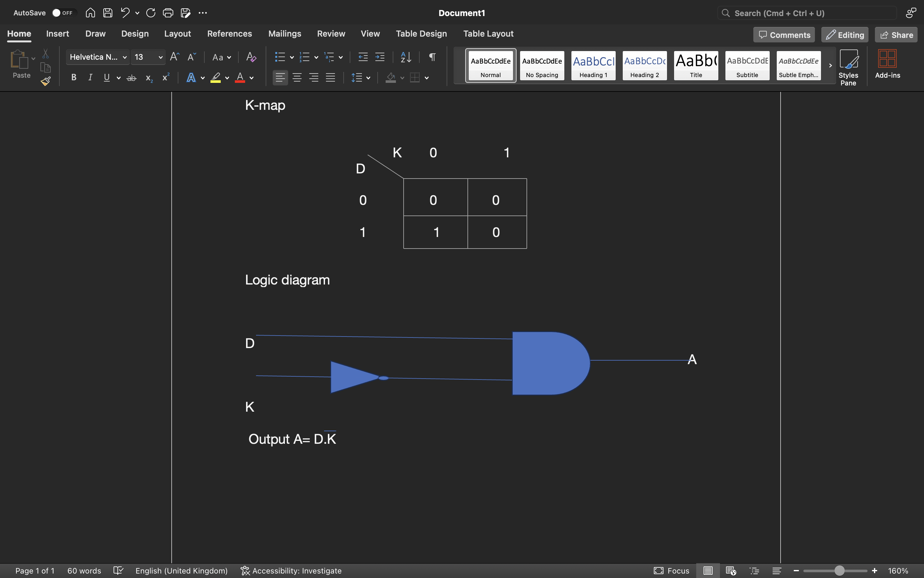Expand numbered list options arrow
The image size is (924, 578).
316,57
